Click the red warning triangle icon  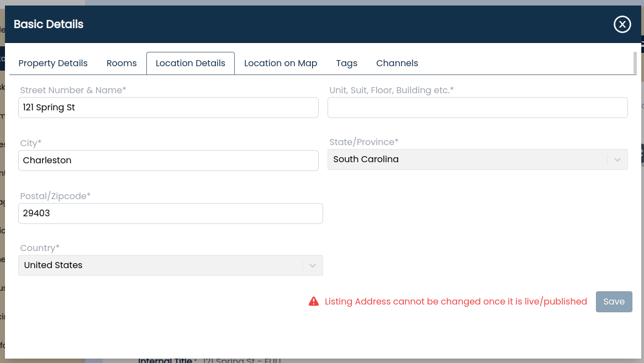[x=314, y=301]
